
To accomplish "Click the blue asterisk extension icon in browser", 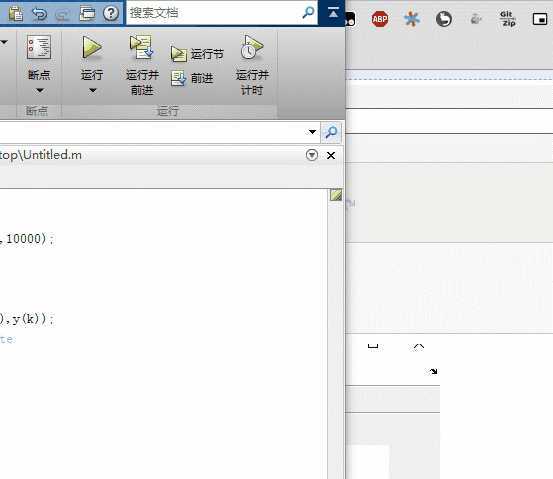I will tap(412, 19).
